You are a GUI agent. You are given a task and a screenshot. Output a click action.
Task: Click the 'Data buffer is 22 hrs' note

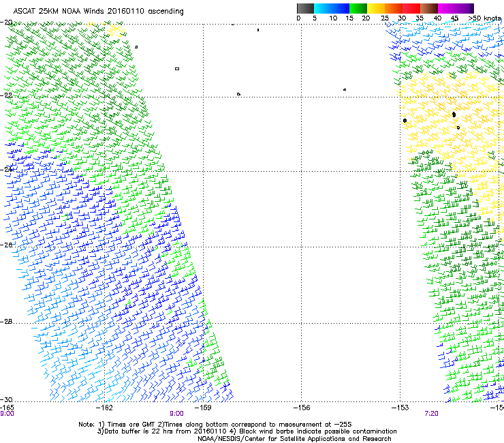pyautogui.click(x=247, y=431)
